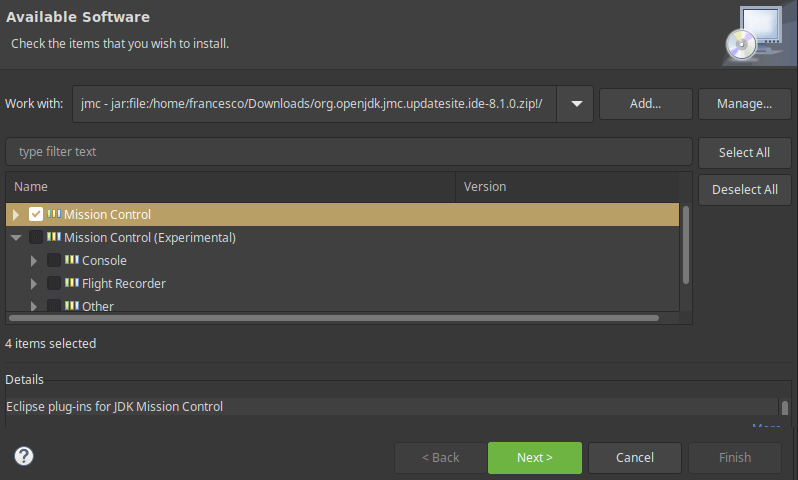798x480 pixels.
Task: Check the Console checkbox
Action: (54, 260)
